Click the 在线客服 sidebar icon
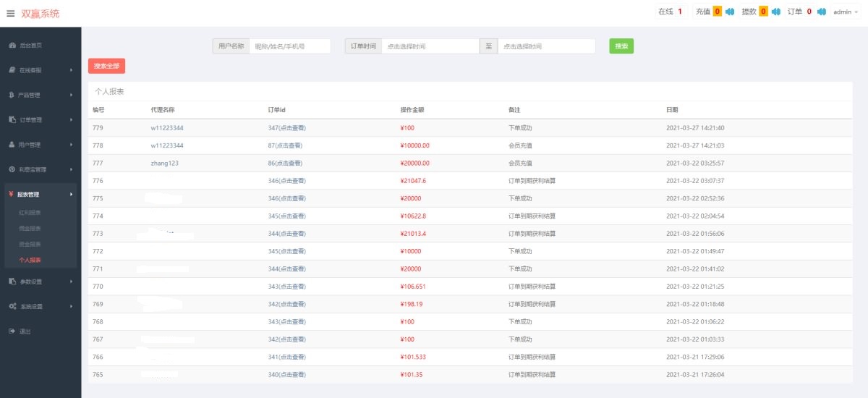This screenshot has height=398, width=868. click(x=12, y=70)
